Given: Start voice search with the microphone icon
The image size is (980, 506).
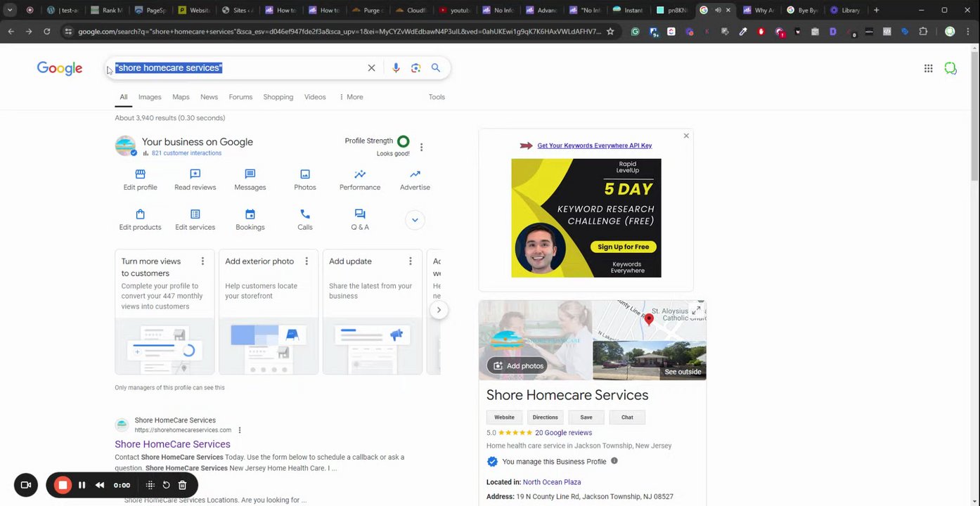Looking at the screenshot, I should [396, 67].
